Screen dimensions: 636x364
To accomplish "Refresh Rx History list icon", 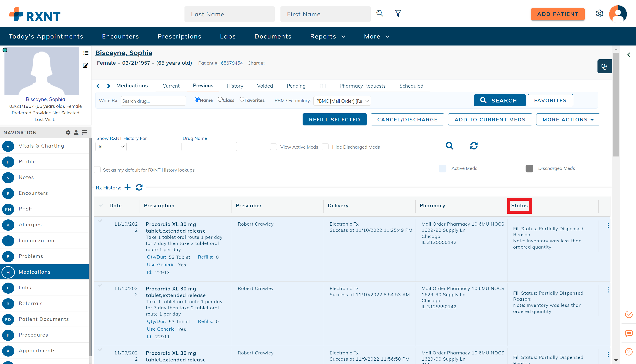I will 139,187.
